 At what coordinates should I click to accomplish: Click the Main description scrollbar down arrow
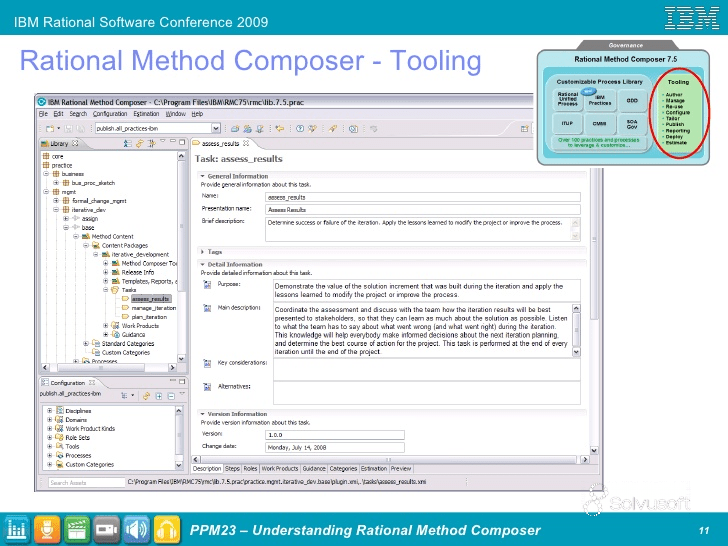coord(576,352)
